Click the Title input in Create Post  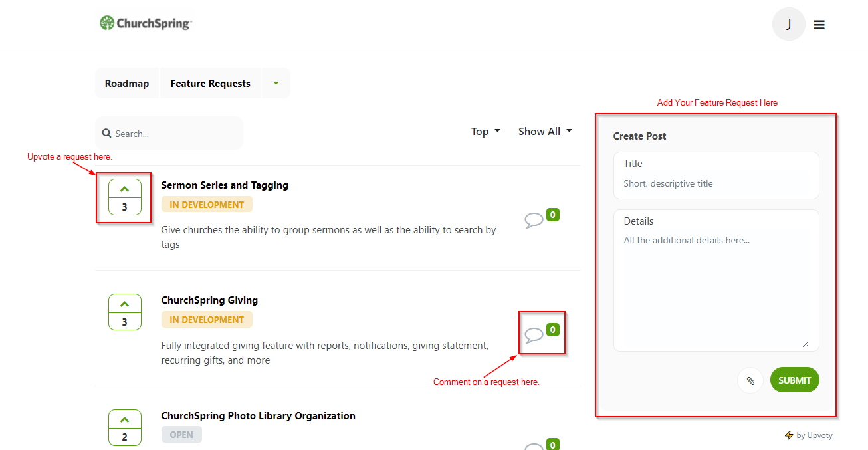click(716, 175)
